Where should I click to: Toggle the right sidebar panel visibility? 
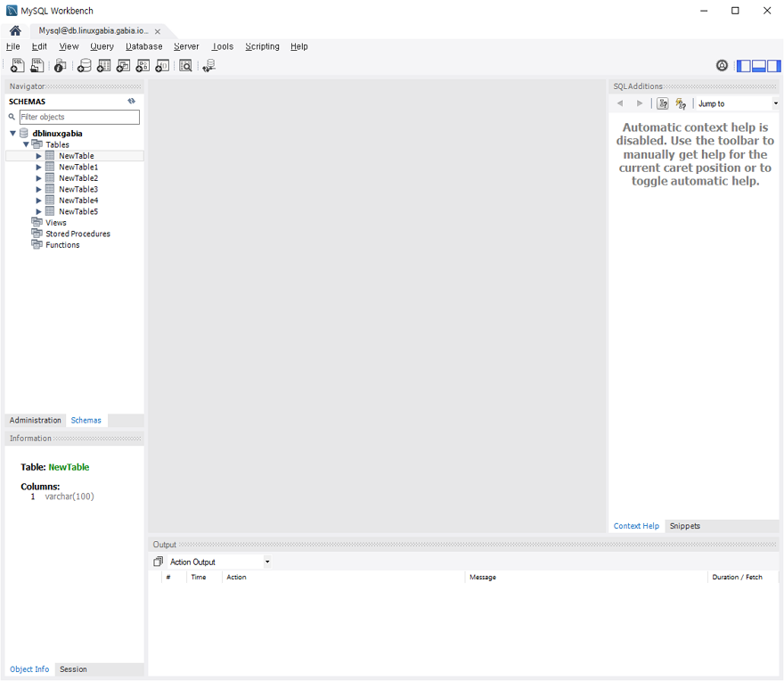point(773,66)
